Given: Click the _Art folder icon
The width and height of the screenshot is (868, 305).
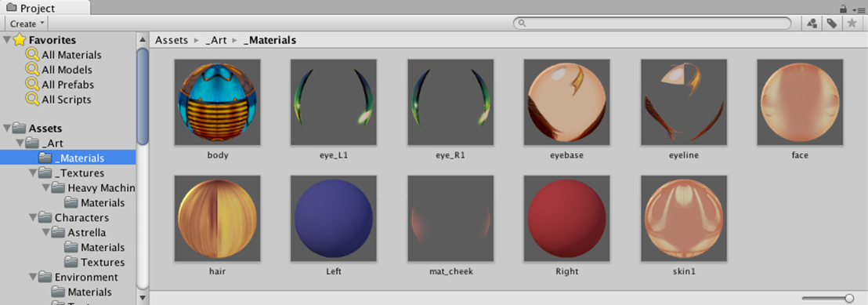Looking at the screenshot, I should click(33, 143).
